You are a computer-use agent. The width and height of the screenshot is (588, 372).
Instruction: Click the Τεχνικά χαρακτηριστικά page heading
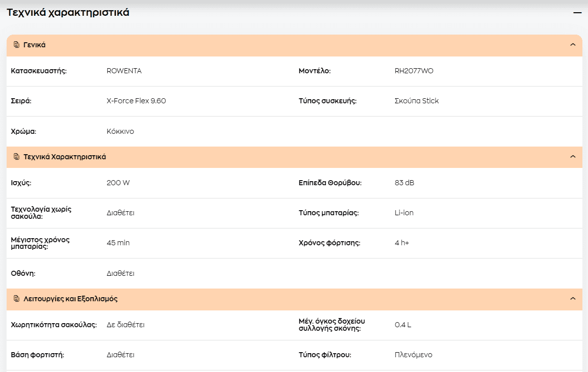68,12
